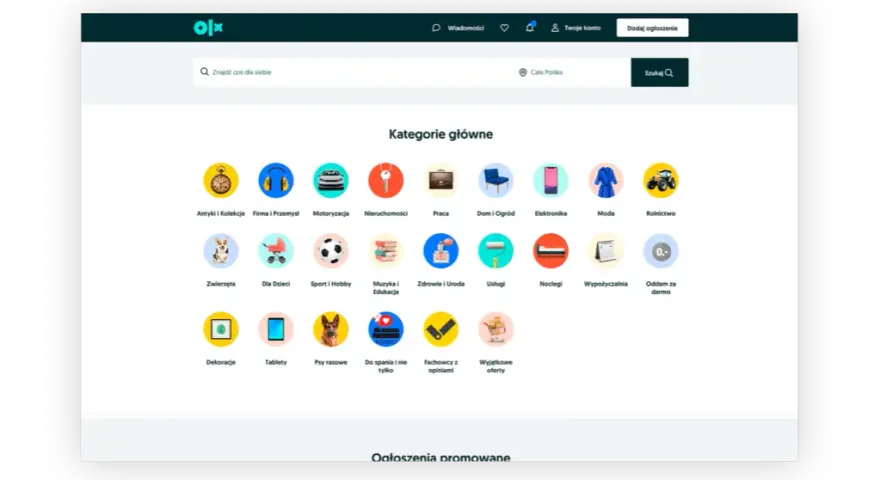Open Wypożyczalnia calendar category icon

606,251
